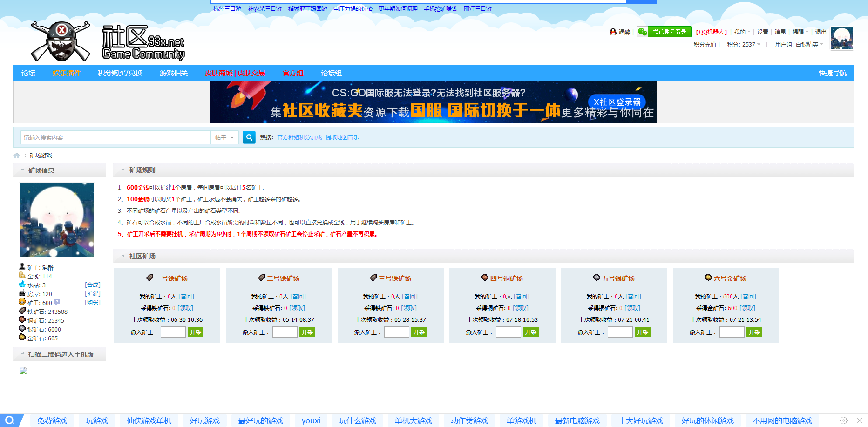868x427 pixels.
Task: Click the house icon beside 房屋: 120
Action: pyautogui.click(x=21, y=294)
